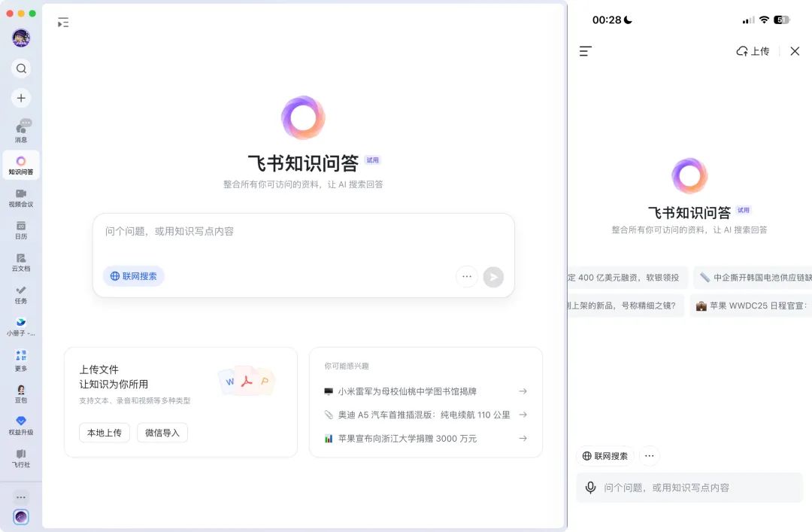812x532 pixels.
Task: Open the 奥迪 A5 汽车首推插混版 suggestion
Action: tap(424, 415)
